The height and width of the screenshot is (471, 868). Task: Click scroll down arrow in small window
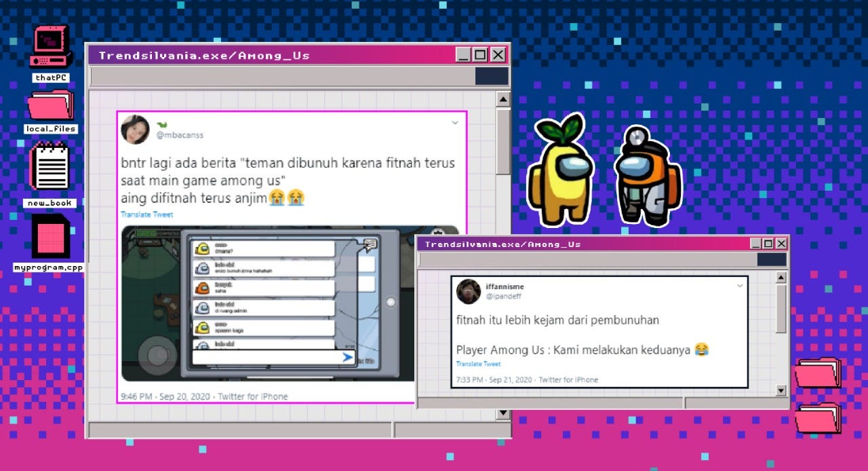point(781,390)
